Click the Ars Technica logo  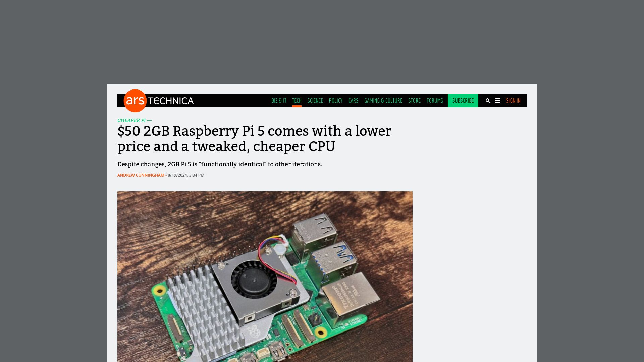159,101
